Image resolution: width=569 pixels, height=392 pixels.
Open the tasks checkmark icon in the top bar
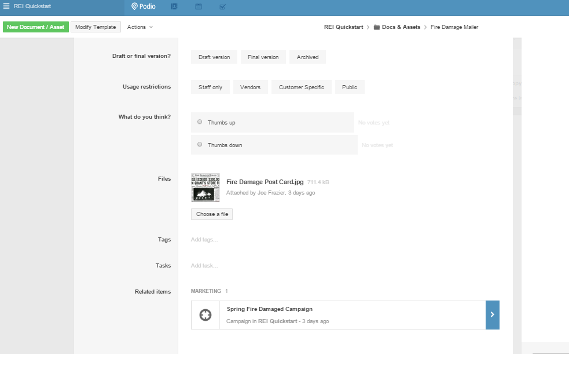[x=223, y=6]
